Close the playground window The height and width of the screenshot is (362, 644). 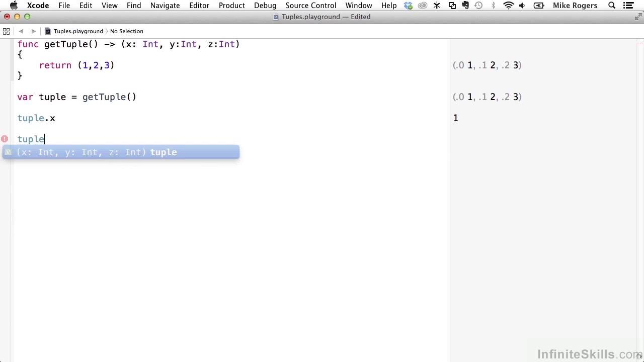[7, 17]
